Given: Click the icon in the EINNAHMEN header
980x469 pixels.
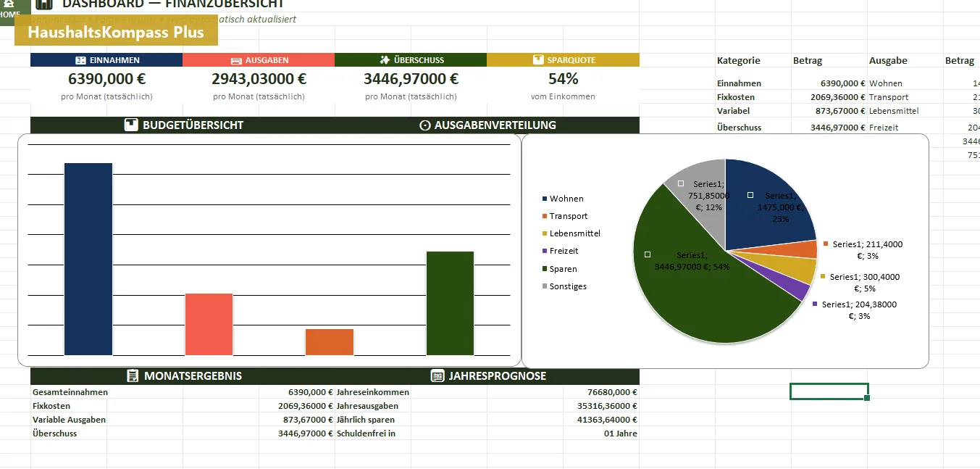Looking at the screenshot, I should pyautogui.click(x=81, y=60).
